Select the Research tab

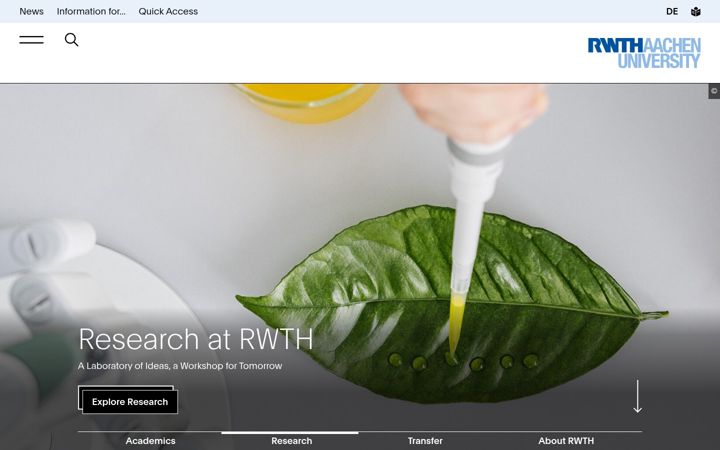point(291,441)
